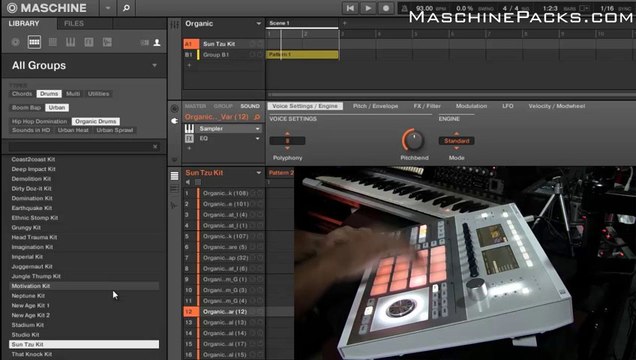636x360 pixels.
Task: Toggle the Boom Bap tag
Action: pyautogui.click(x=26, y=107)
